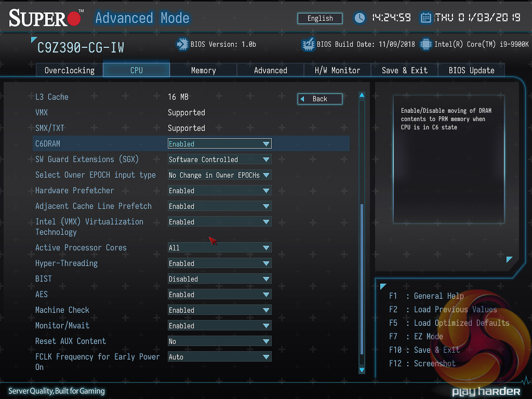Viewport: 532px width, 399px height.
Task: Click the BIOS Build Date icon
Action: coord(308,45)
